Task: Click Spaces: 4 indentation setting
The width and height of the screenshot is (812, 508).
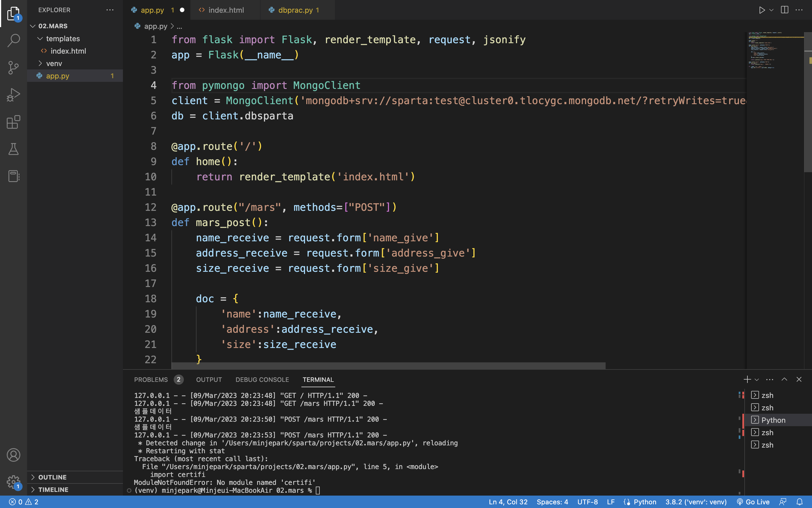Action: tap(552, 502)
